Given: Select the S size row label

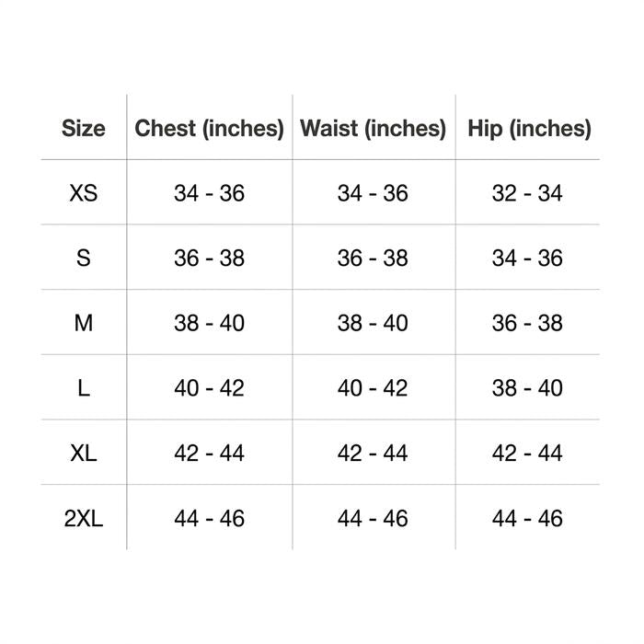Looking at the screenshot, I should pyautogui.click(x=84, y=258).
